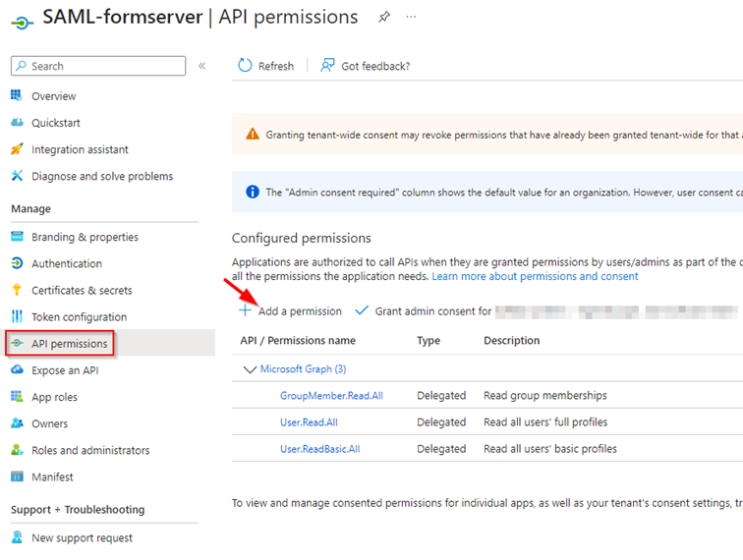
Task: Click the Manifest icon
Action: coord(17,476)
